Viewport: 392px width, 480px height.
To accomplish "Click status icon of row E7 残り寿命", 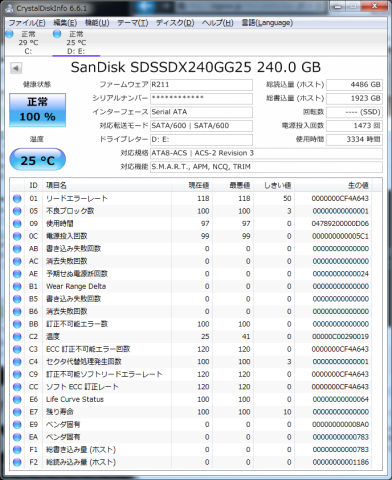I will 17,412.
